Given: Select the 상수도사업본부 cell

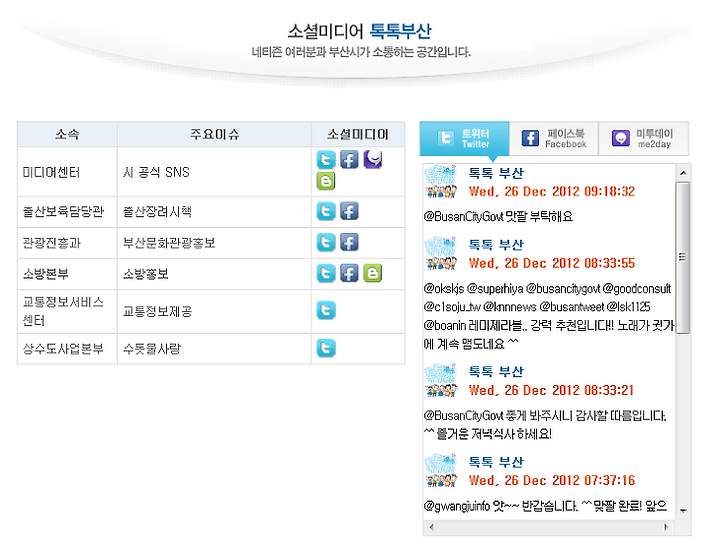Looking at the screenshot, I should tap(67, 349).
